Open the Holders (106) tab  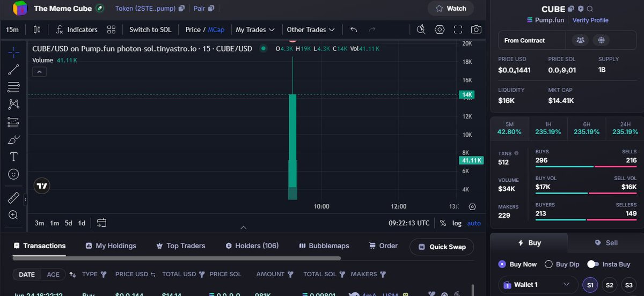(252, 246)
